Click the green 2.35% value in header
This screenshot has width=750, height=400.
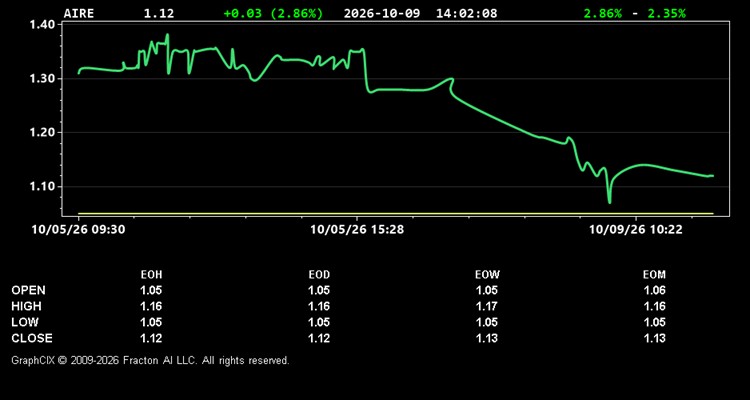666,13
